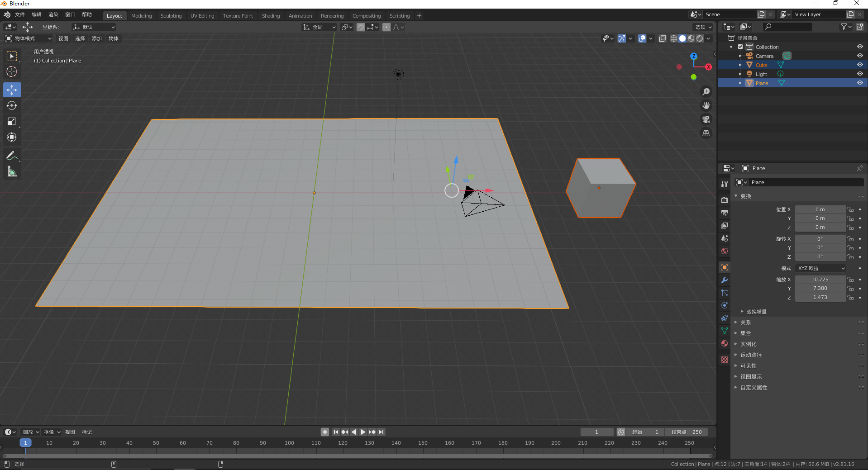The width and height of the screenshot is (868, 470).
Task: Select the Measure ruler tool
Action: click(12, 172)
